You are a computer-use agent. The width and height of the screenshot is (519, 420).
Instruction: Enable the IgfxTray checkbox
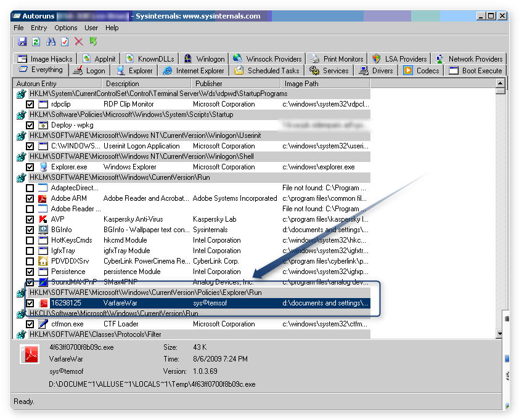click(x=30, y=251)
